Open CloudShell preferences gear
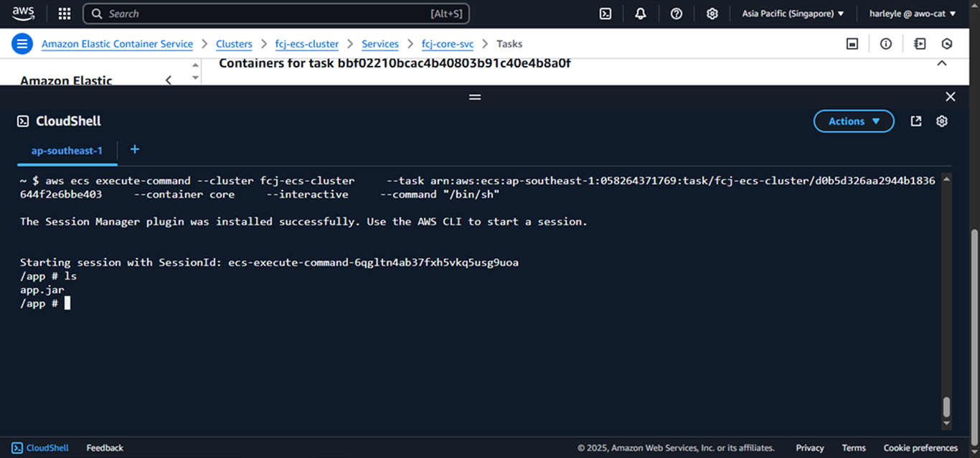The width and height of the screenshot is (980, 458). click(x=942, y=121)
